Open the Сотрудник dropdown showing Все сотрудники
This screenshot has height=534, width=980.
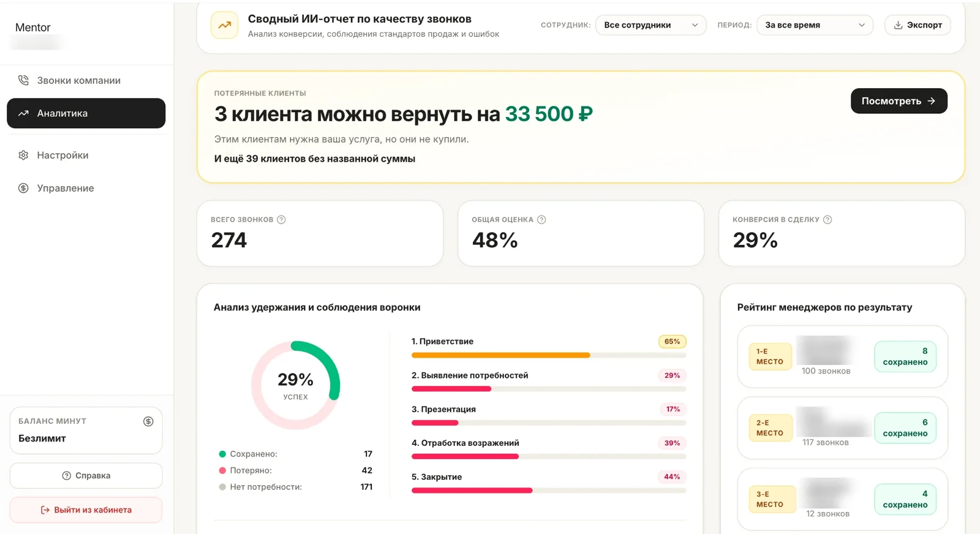click(x=650, y=25)
